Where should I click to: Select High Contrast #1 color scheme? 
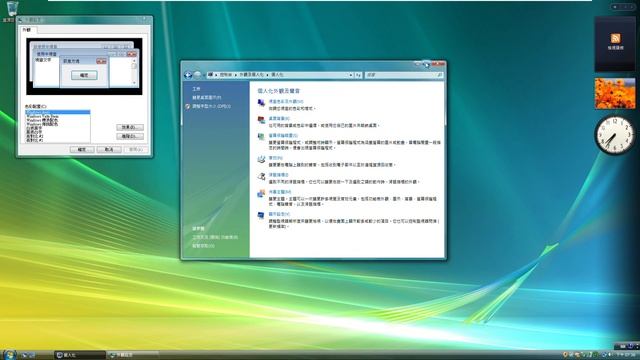(x=58, y=140)
